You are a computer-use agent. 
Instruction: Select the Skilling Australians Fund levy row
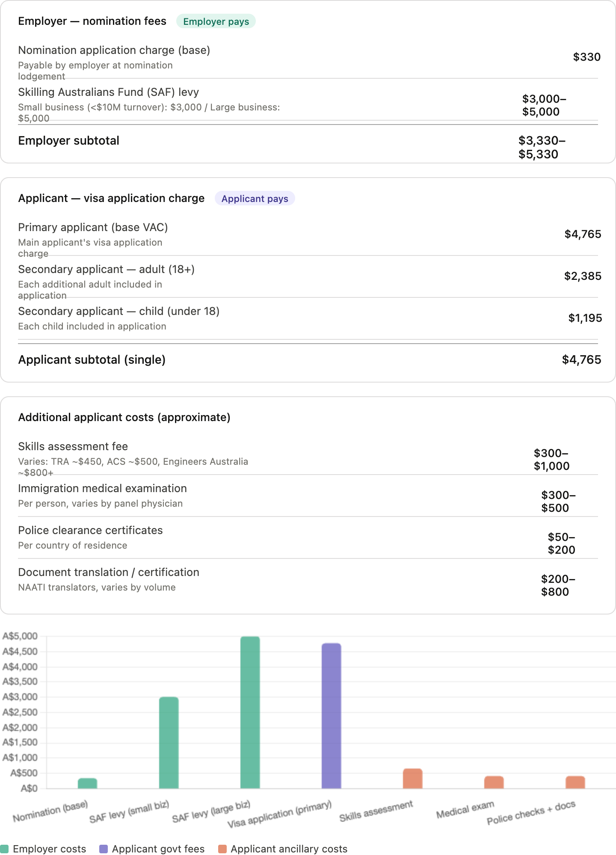pos(308,105)
